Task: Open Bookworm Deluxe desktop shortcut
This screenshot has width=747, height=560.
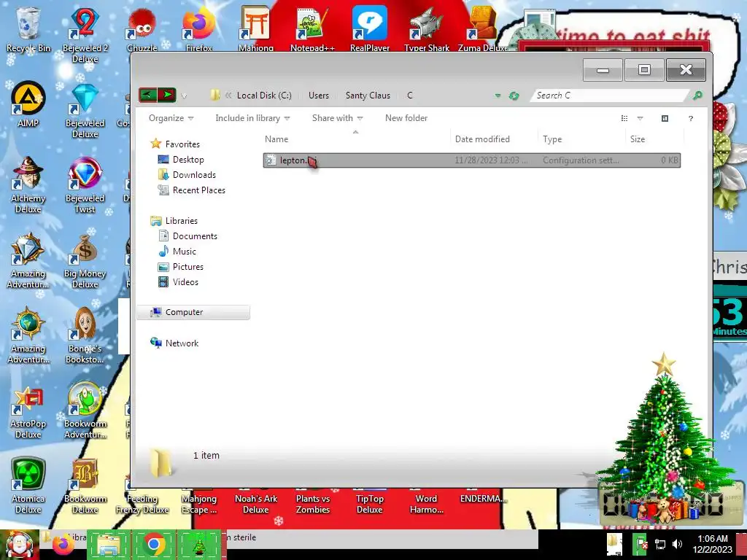Action: click(x=85, y=486)
